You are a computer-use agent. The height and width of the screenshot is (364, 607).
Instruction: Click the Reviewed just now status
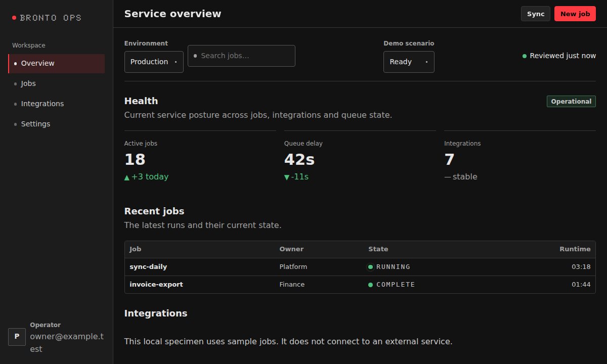[559, 56]
